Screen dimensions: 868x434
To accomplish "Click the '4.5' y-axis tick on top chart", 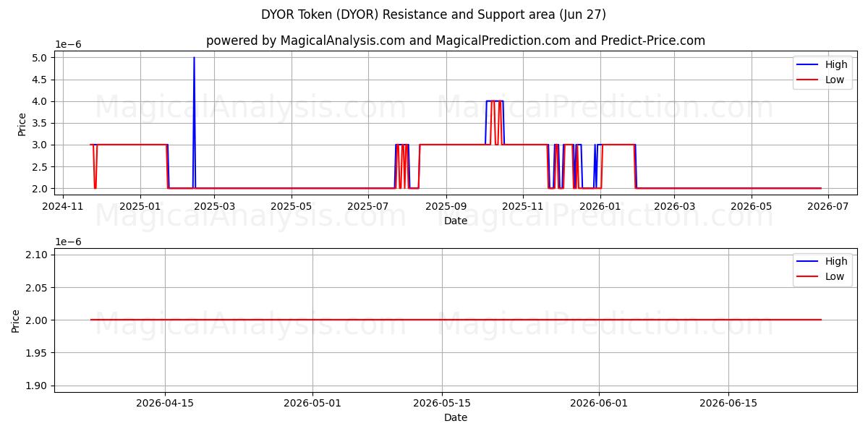I will (41, 80).
